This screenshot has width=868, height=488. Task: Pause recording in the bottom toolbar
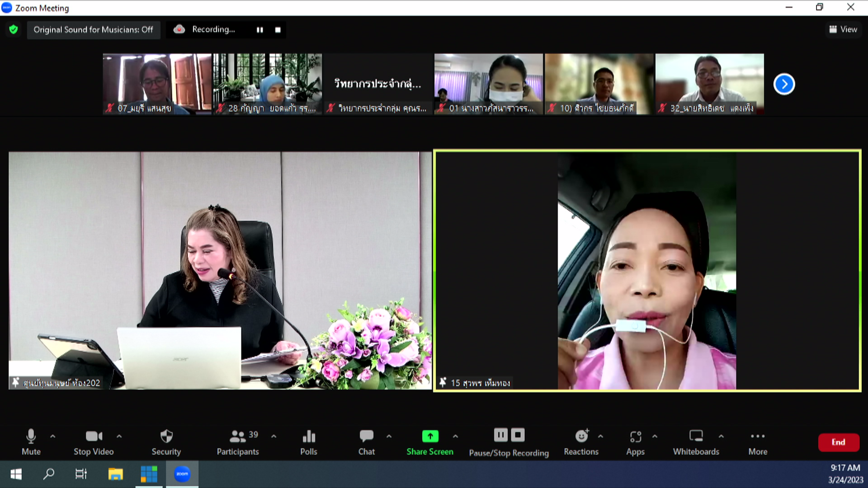tap(500, 435)
